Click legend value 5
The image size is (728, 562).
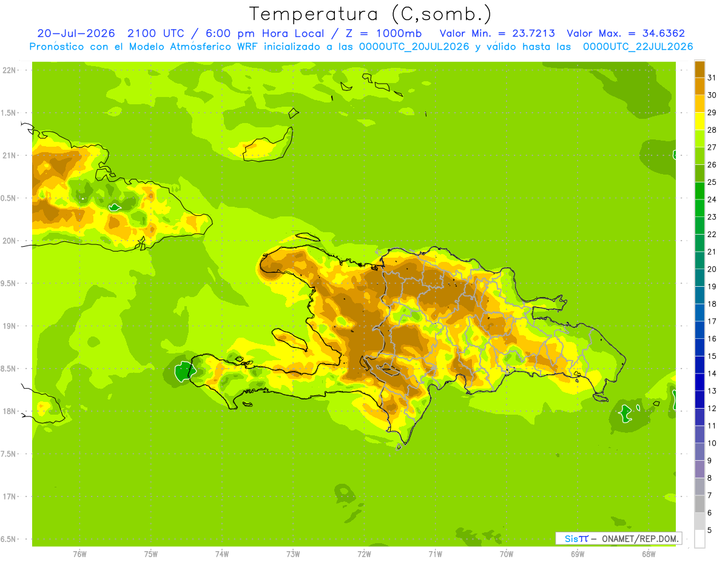click(710, 530)
